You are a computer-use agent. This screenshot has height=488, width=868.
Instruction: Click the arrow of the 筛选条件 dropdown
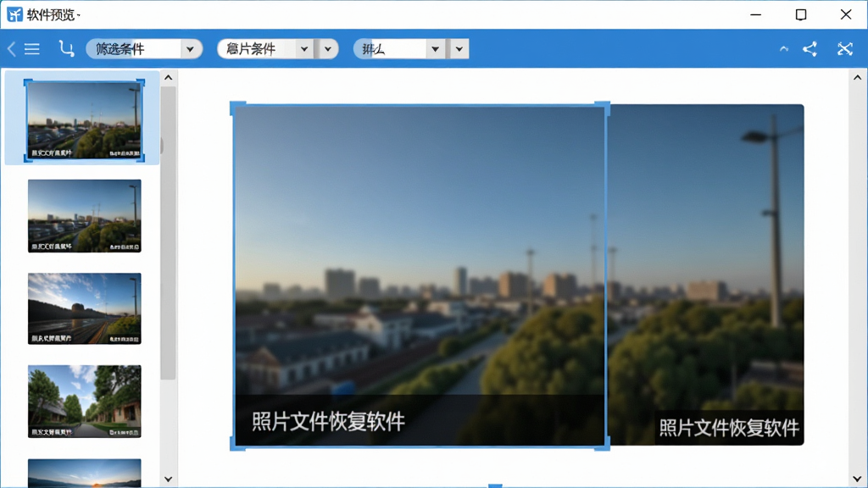pos(190,49)
